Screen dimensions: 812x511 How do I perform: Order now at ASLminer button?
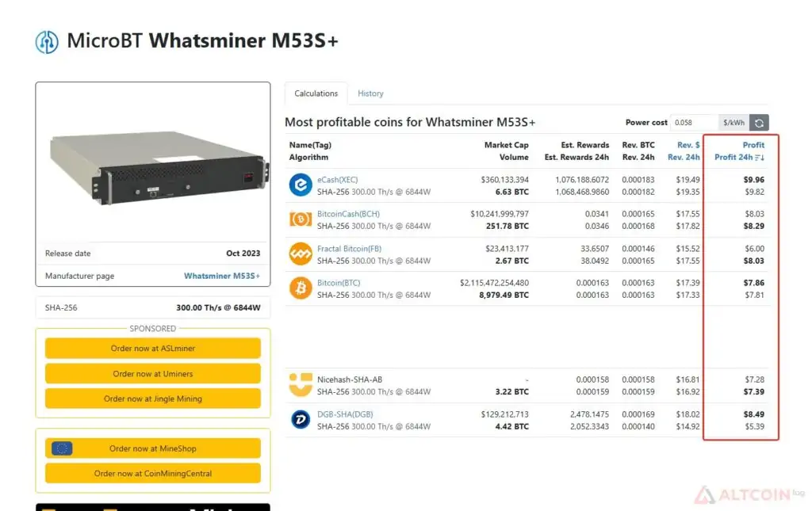tap(153, 348)
